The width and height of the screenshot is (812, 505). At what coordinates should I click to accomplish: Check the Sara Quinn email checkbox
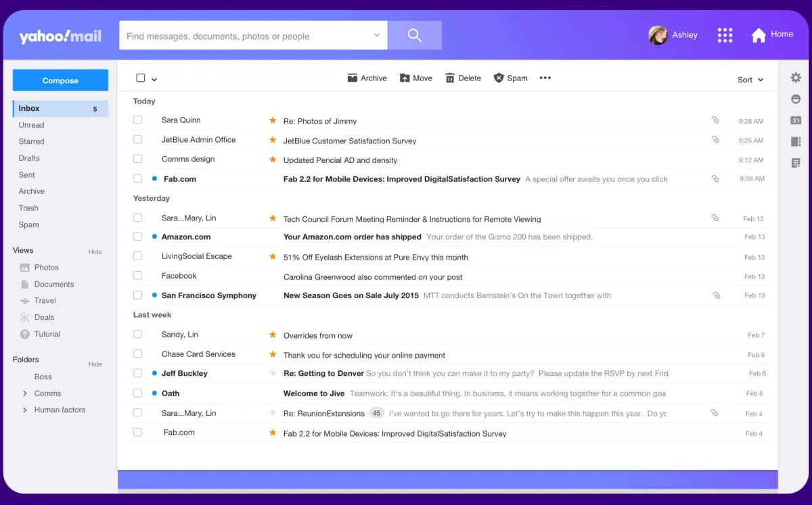(138, 120)
